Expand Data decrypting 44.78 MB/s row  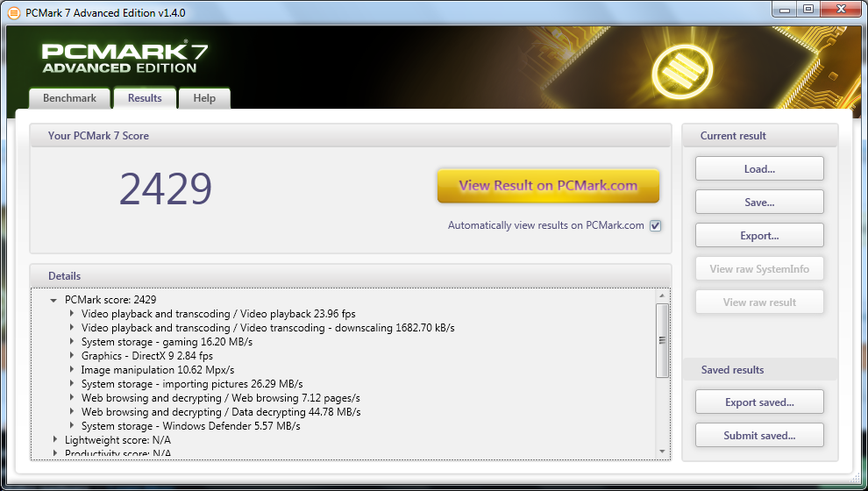72,411
